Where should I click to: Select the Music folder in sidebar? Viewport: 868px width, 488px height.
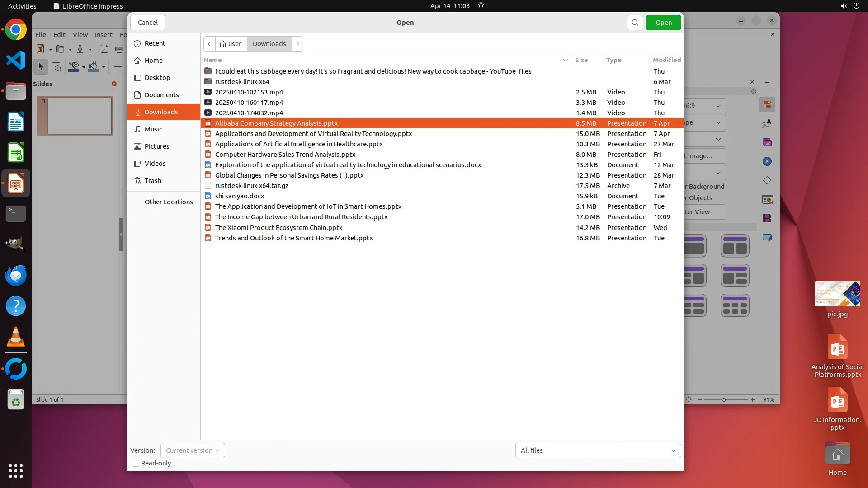(x=153, y=129)
